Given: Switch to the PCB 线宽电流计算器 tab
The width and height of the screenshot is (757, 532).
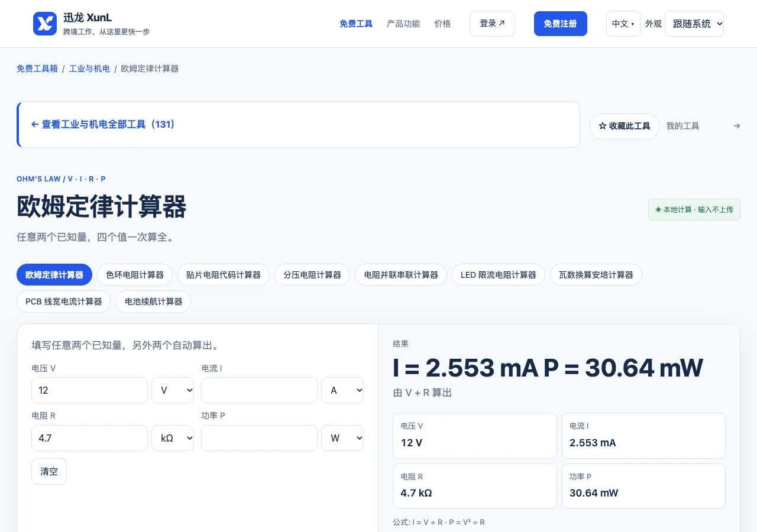Looking at the screenshot, I should tap(64, 301).
